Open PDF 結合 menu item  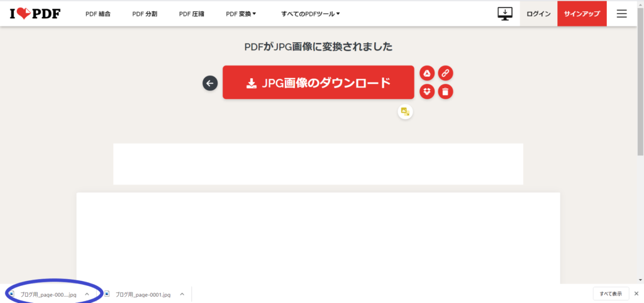[97, 14]
